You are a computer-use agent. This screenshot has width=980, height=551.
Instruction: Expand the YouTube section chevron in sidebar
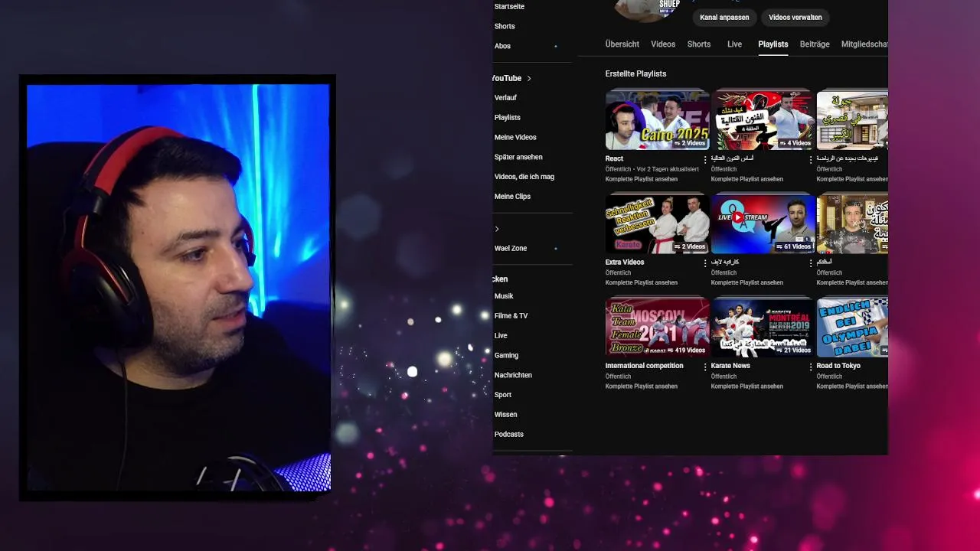[529, 78]
